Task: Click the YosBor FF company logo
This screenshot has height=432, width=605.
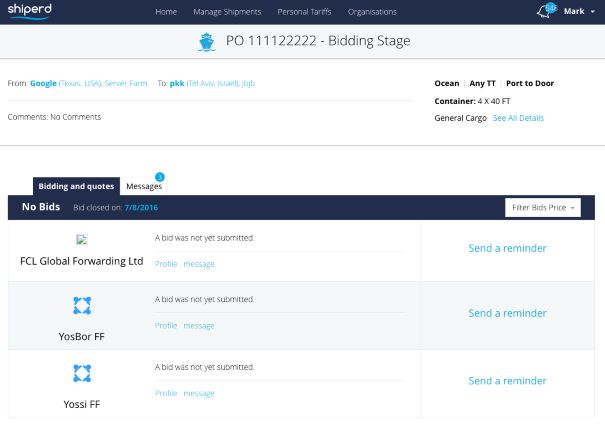Action: click(82, 305)
